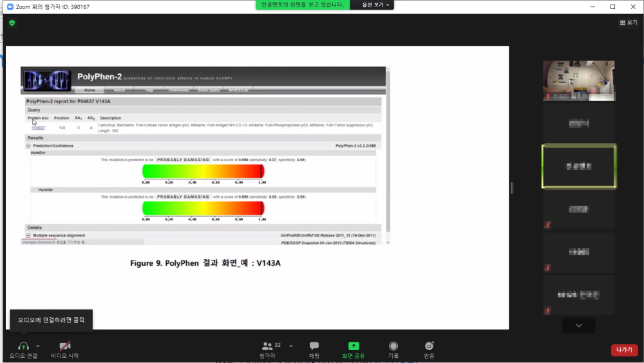Maximize the Zoom window
The image size is (644, 363).
pyautogui.click(x=613, y=6)
